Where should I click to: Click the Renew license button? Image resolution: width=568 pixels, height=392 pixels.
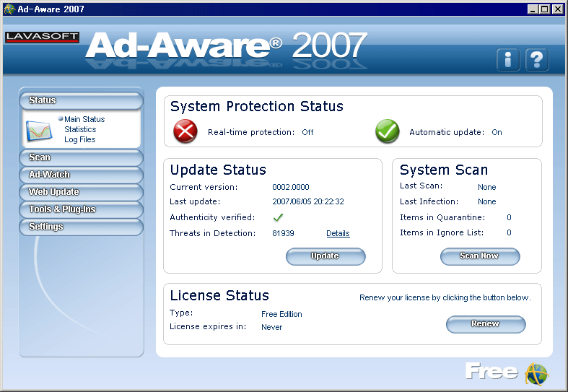pyautogui.click(x=486, y=324)
